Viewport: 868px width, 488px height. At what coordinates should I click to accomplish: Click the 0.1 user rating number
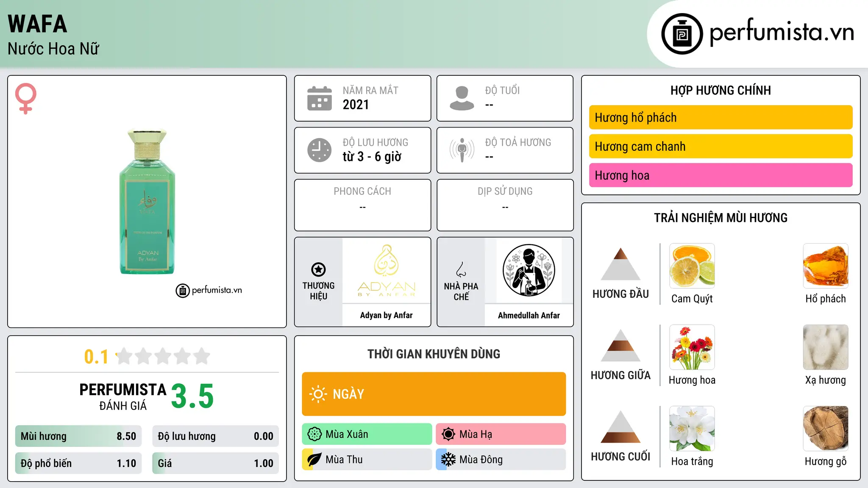96,357
